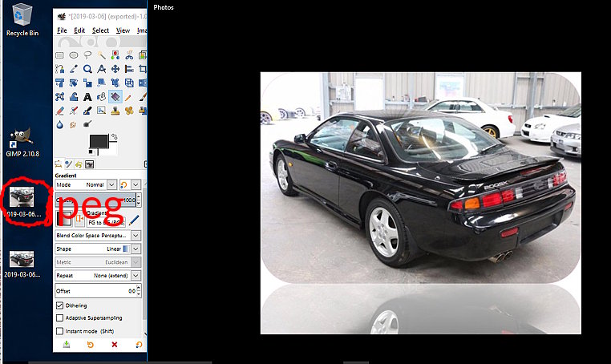Screen dimensions: 611x364
Task: Select the Heal bandage tool
Action: (129, 111)
